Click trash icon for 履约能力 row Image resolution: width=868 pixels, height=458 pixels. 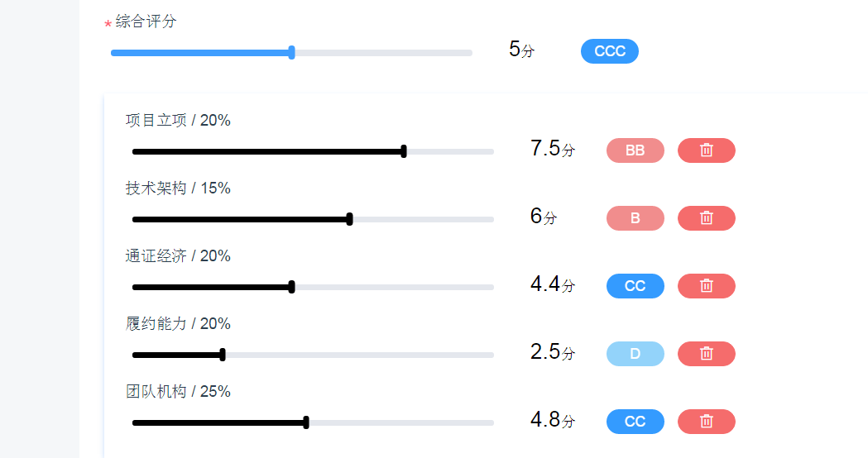(707, 354)
